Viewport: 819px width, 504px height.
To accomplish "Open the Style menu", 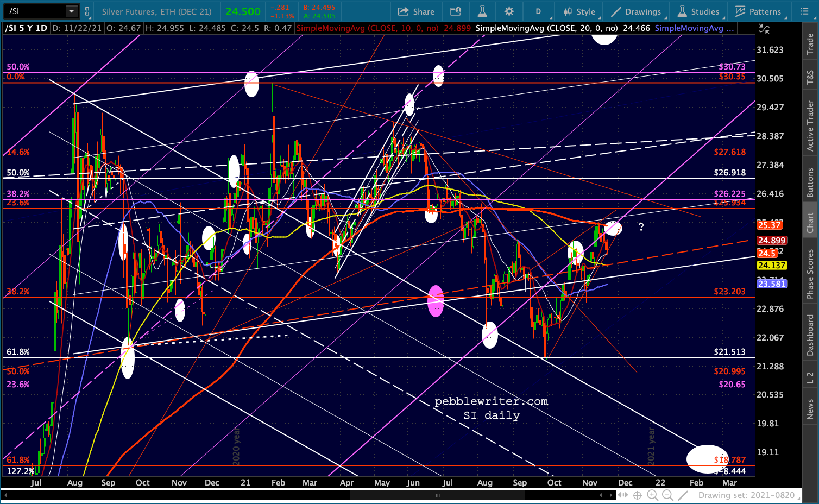I will tap(579, 11).
